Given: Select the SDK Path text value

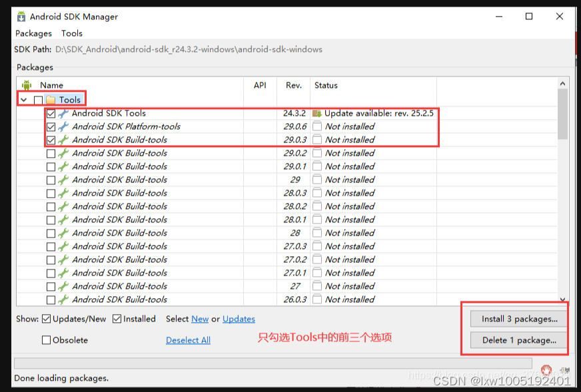Looking at the screenshot, I should click(189, 49).
